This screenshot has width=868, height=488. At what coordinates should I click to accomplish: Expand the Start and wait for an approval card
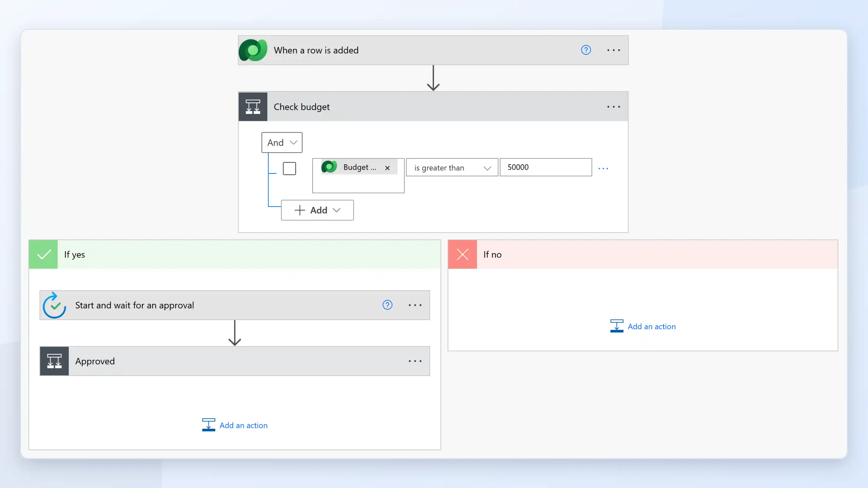(235, 305)
